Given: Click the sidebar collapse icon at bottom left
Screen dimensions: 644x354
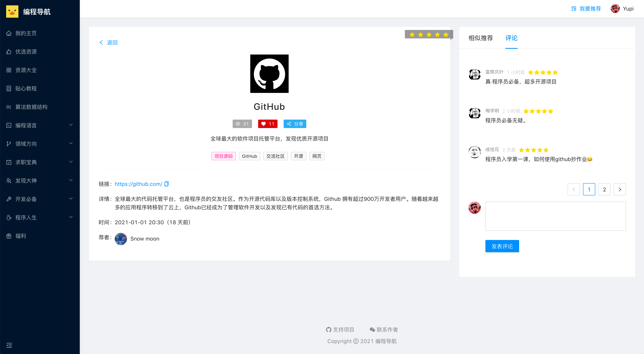Looking at the screenshot, I should (x=9, y=345).
